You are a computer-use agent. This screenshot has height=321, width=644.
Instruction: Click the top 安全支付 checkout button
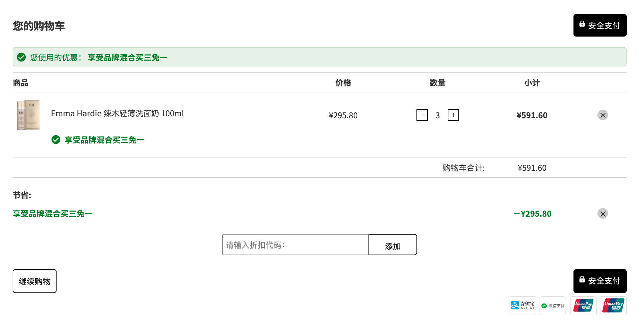coord(600,25)
